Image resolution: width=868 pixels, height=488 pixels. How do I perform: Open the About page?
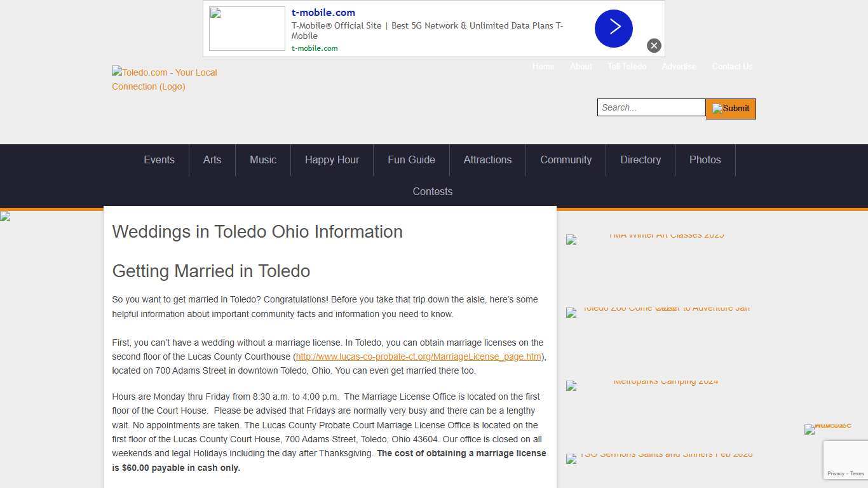(x=580, y=66)
